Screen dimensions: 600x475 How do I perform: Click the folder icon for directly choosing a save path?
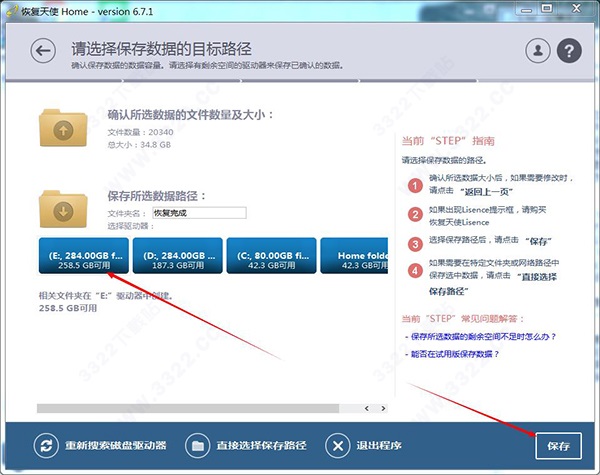pos(197,446)
